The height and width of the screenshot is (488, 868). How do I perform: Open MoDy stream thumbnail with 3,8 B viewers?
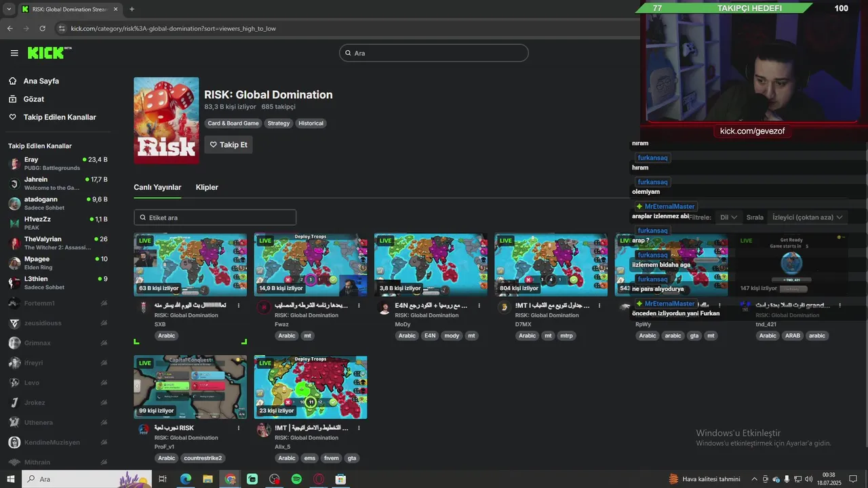[x=431, y=265]
